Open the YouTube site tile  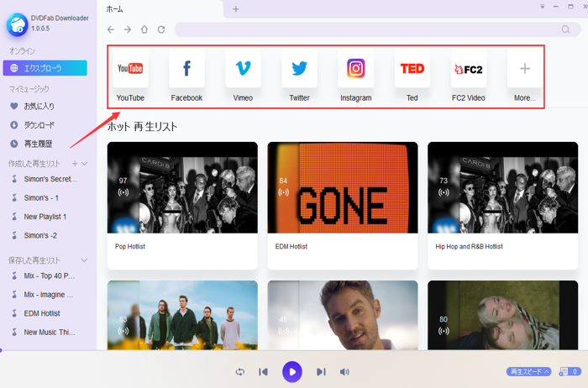(130, 69)
